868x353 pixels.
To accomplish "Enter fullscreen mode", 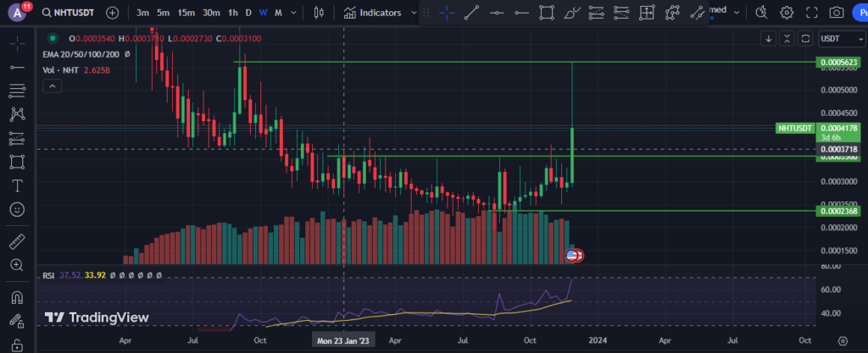I will tap(811, 13).
